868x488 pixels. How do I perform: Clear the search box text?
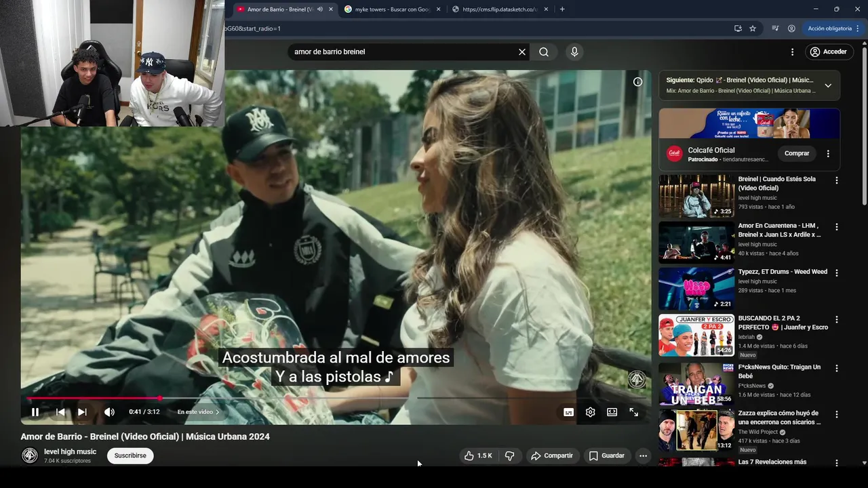(522, 52)
